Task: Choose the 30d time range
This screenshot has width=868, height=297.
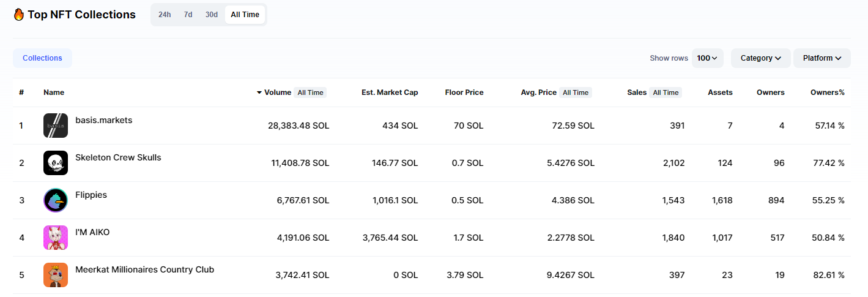Action: coord(212,15)
